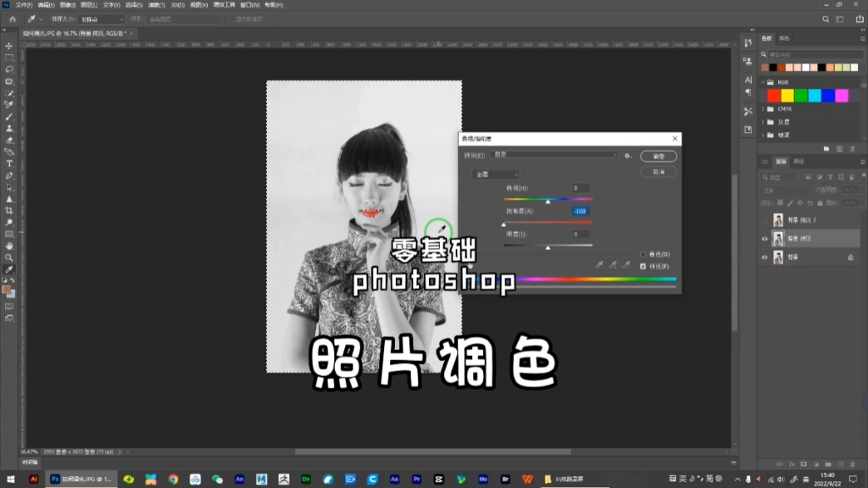Click the saturation slider handle
This screenshot has height=488, width=868.
(x=504, y=224)
